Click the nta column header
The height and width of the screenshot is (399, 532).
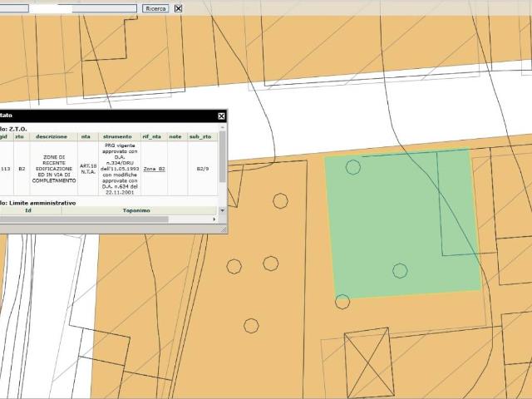tap(86, 136)
